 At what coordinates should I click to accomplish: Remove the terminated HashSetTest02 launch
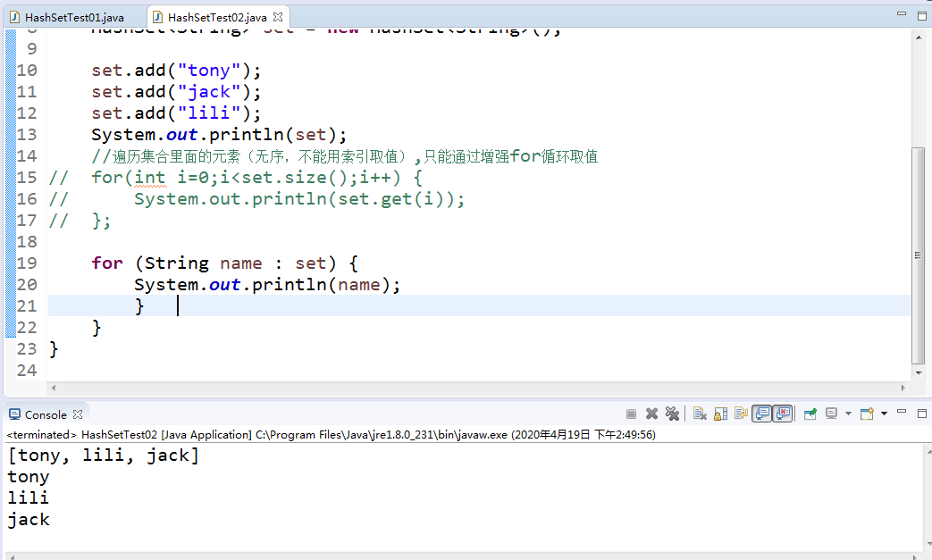click(x=651, y=414)
